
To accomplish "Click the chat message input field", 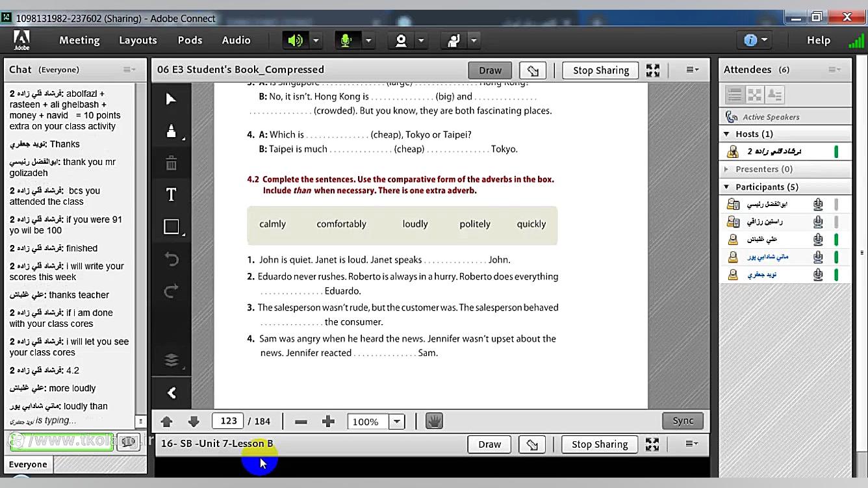I will coord(62,441).
